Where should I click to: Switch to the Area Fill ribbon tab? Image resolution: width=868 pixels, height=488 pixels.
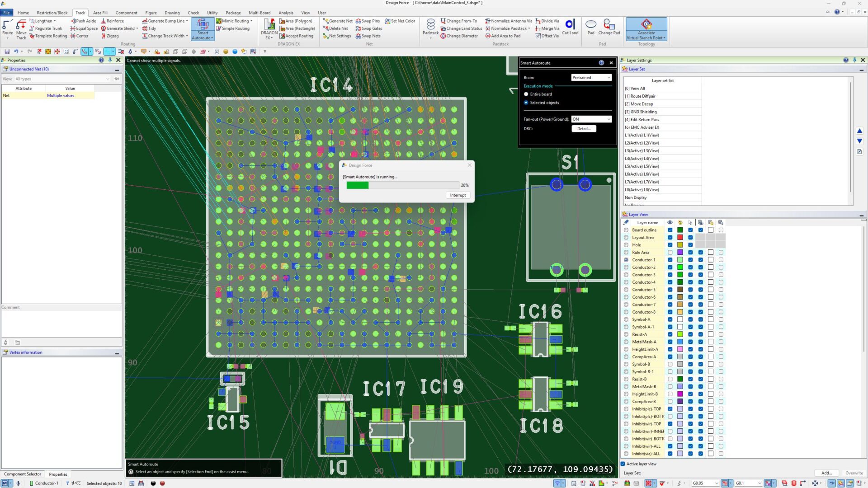click(100, 13)
